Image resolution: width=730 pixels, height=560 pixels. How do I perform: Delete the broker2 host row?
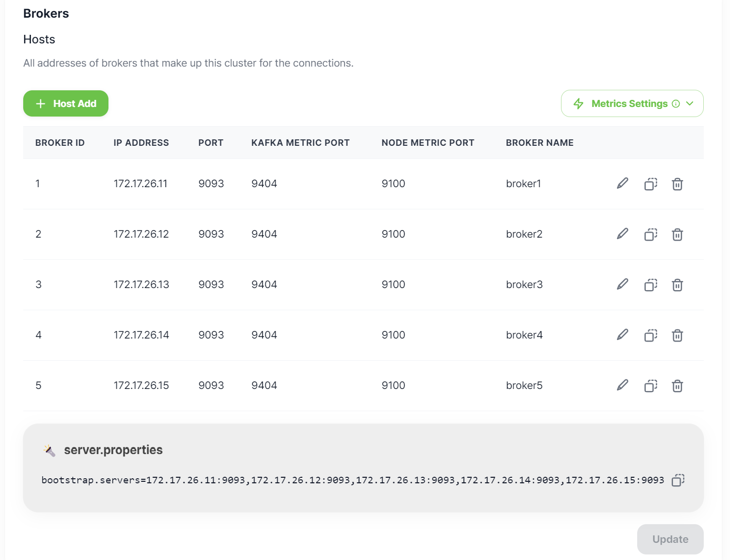pyautogui.click(x=677, y=235)
